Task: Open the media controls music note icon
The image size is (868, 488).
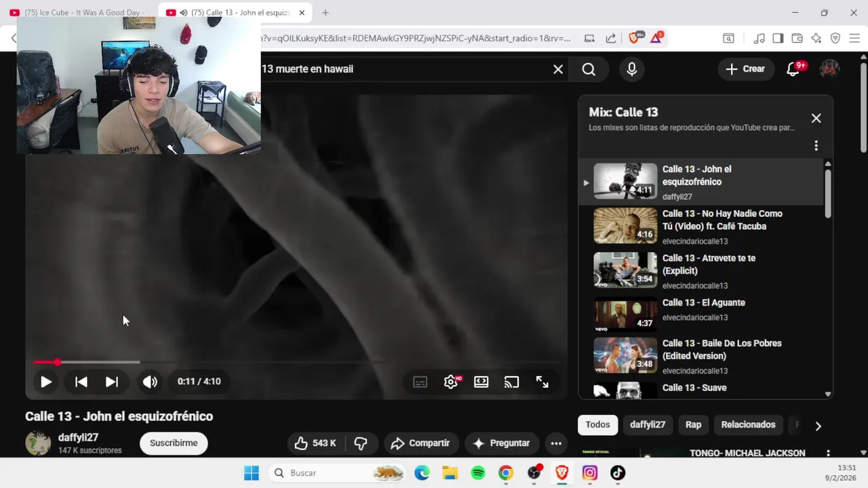Action: [x=759, y=39]
